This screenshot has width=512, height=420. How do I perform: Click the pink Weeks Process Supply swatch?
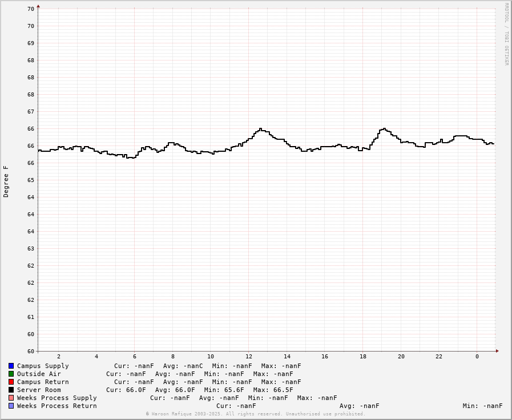tap(11, 398)
